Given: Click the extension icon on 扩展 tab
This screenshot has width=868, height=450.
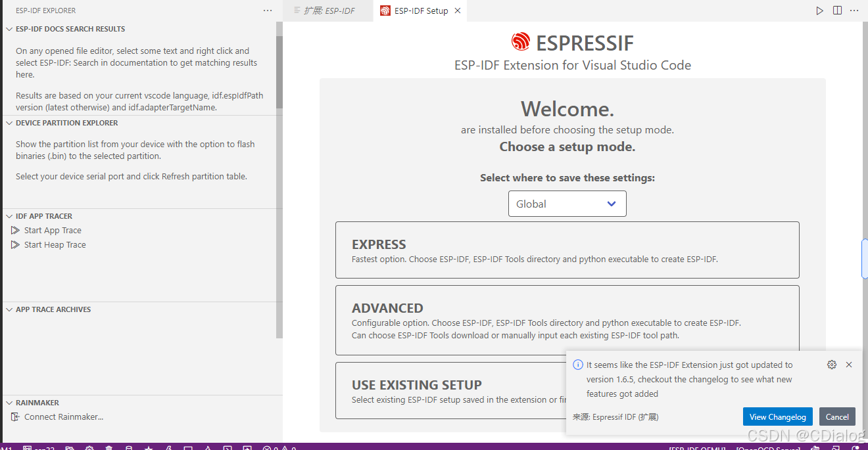Looking at the screenshot, I should pos(296,11).
